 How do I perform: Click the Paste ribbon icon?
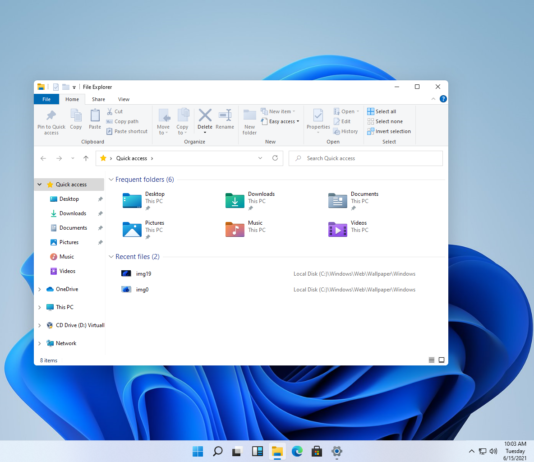(x=95, y=116)
